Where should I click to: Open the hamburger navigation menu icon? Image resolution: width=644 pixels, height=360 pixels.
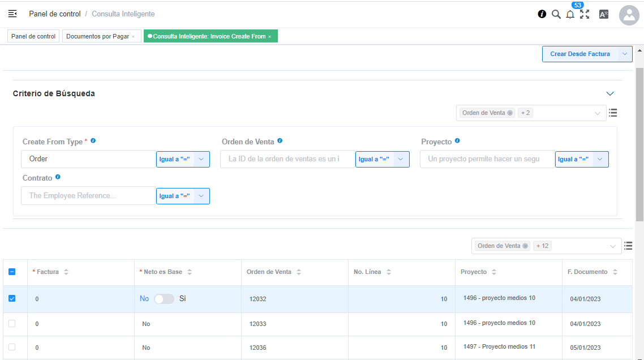[12, 14]
